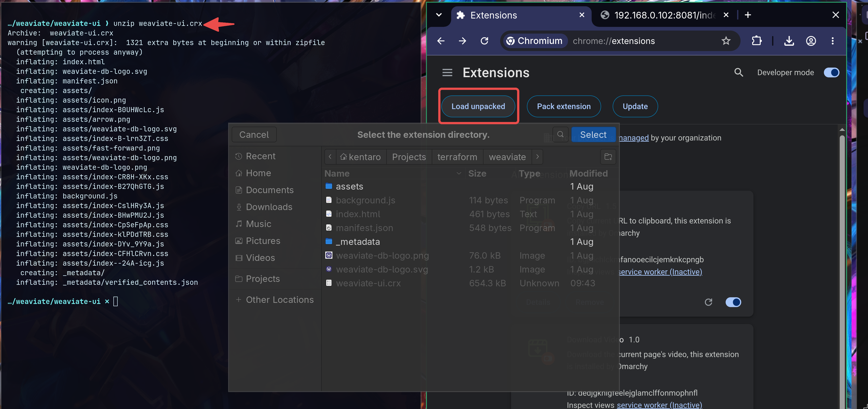Select the assets folder

470,186
